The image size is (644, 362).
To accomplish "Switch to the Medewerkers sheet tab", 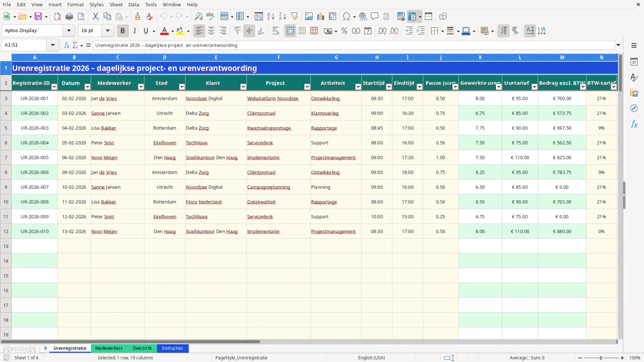I will (x=109, y=349).
